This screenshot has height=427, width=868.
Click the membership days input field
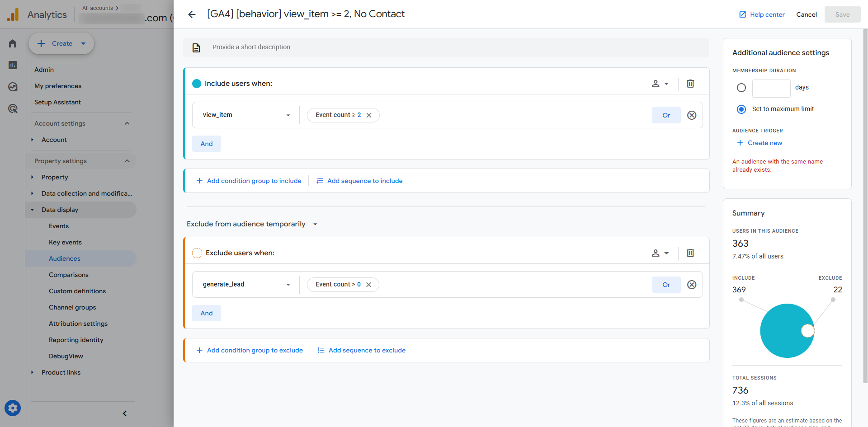(771, 89)
